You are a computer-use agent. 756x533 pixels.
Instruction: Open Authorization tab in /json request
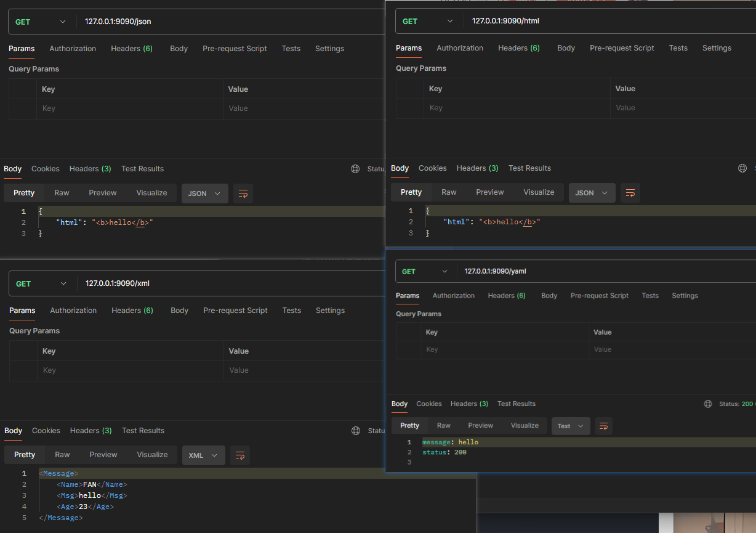(73, 49)
